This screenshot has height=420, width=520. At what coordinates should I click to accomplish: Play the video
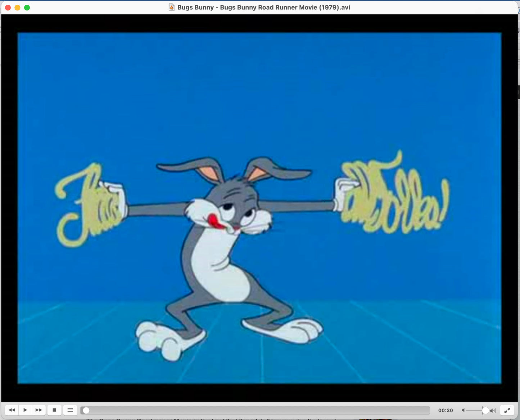25,410
